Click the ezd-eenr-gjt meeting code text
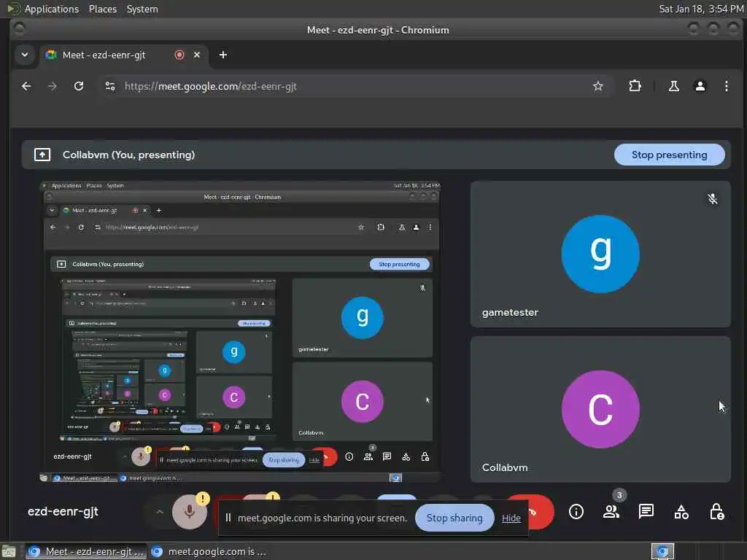 point(63,511)
